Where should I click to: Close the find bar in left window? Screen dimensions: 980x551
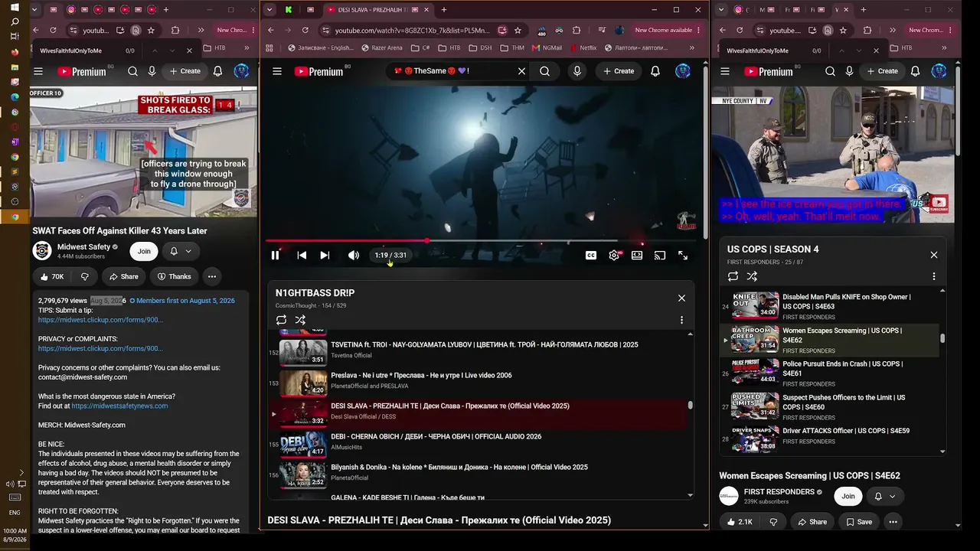190,51
